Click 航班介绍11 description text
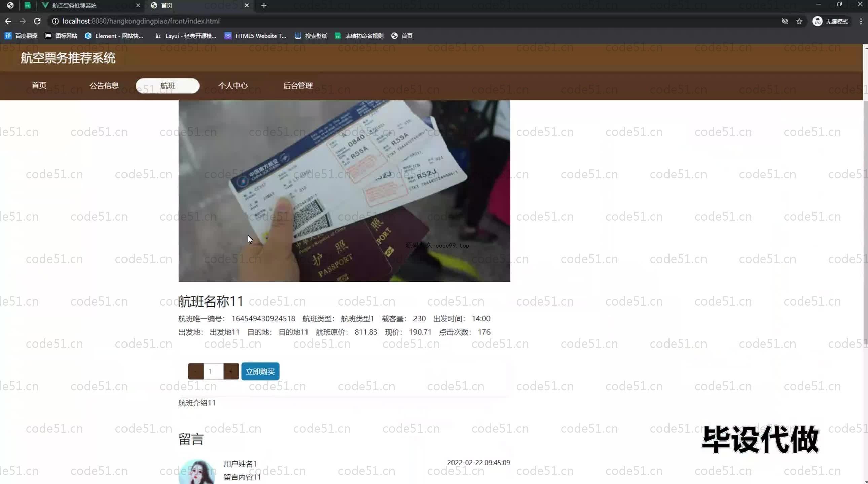The width and height of the screenshot is (868, 484). (x=197, y=403)
